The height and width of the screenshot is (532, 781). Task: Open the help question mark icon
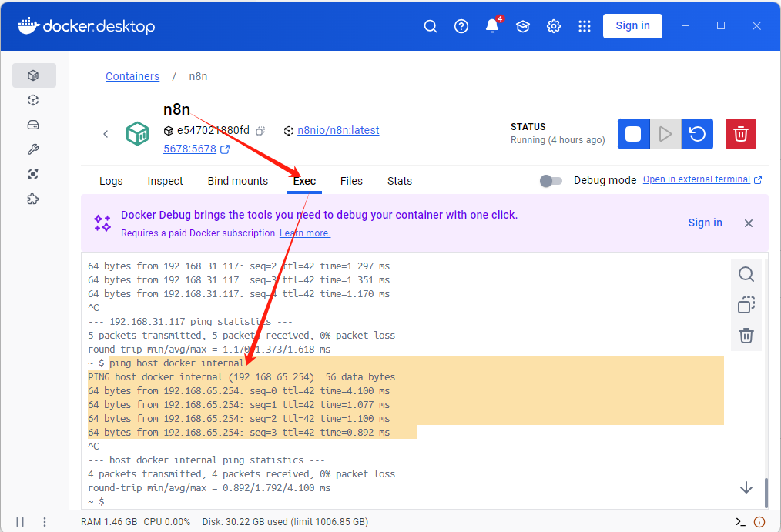coord(461,26)
